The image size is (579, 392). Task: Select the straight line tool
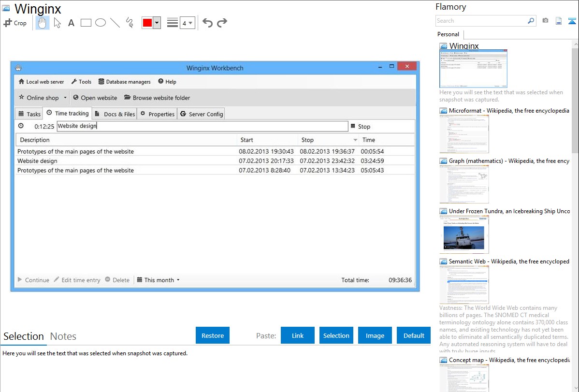(x=115, y=23)
